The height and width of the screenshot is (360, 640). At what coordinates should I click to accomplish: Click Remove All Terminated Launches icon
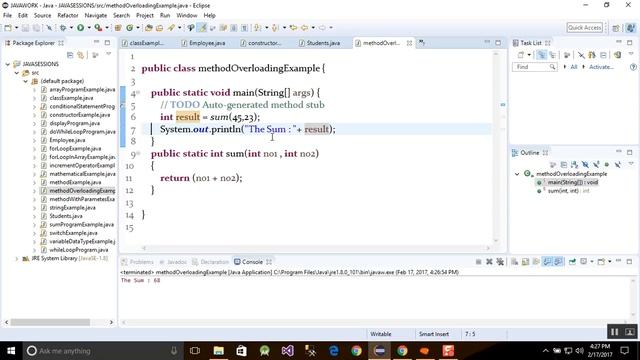pos(500,262)
